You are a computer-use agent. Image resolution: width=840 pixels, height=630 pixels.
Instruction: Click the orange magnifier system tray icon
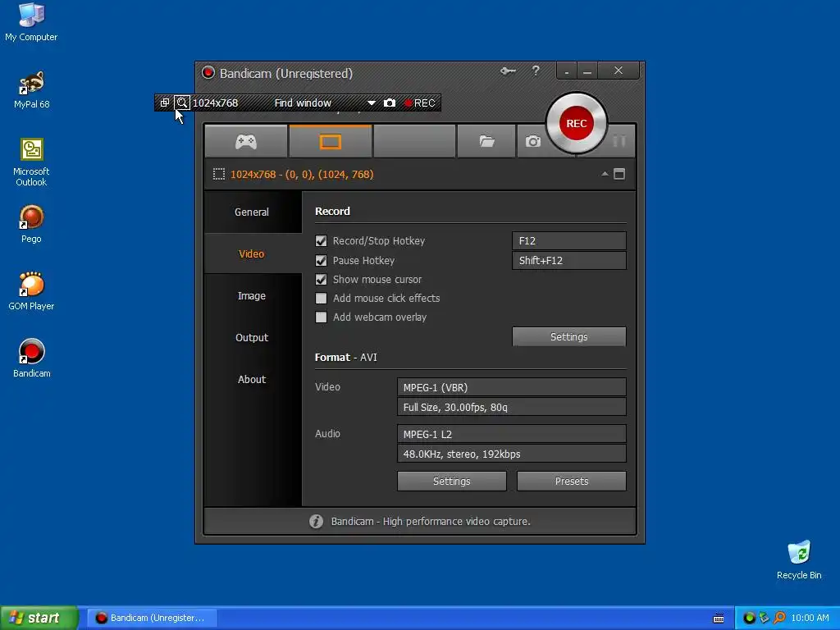point(779,618)
